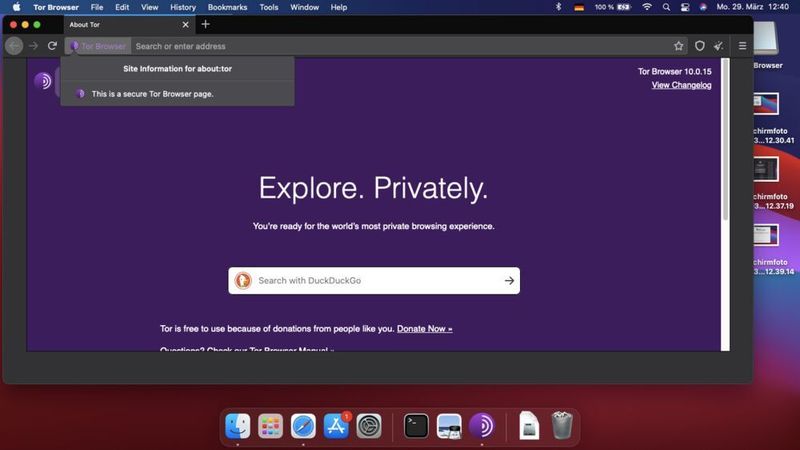The width and height of the screenshot is (800, 450).
Task: Open the History menu
Action: (x=183, y=7)
